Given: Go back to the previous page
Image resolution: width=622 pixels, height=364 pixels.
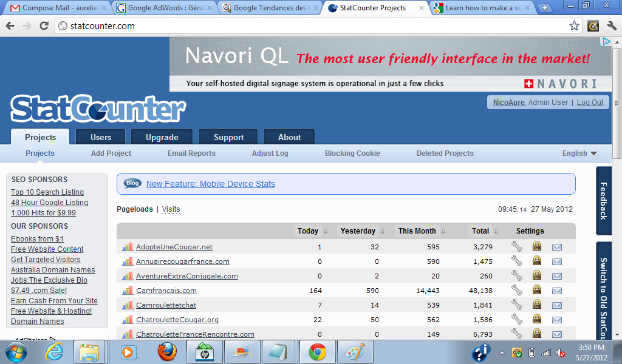Looking at the screenshot, I should 10,26.
